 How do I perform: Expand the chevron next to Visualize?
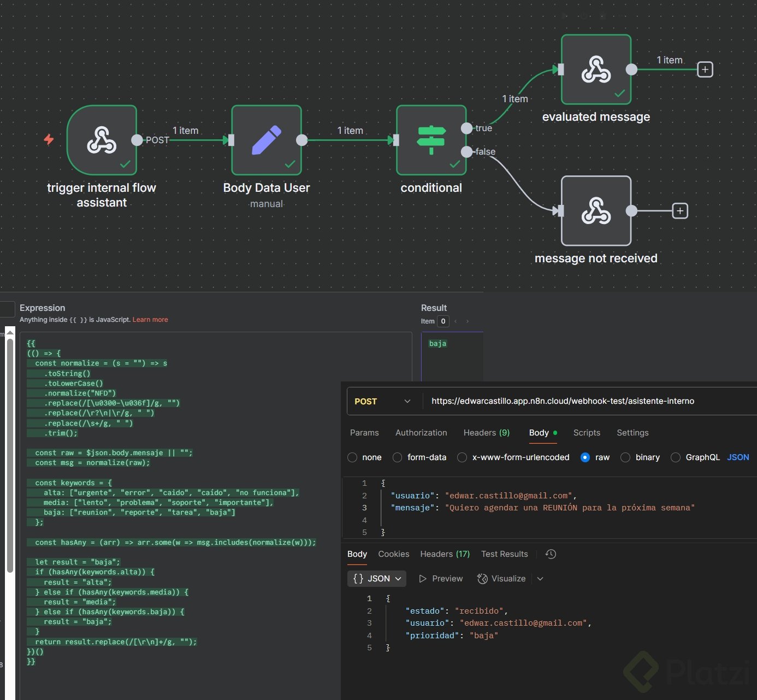coord(540,579)
